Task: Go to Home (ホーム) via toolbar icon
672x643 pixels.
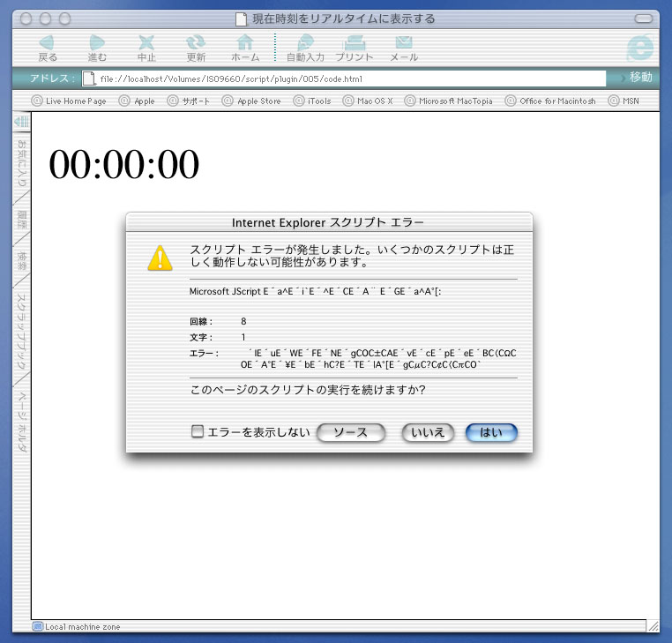Action: [x=245, y=42]
